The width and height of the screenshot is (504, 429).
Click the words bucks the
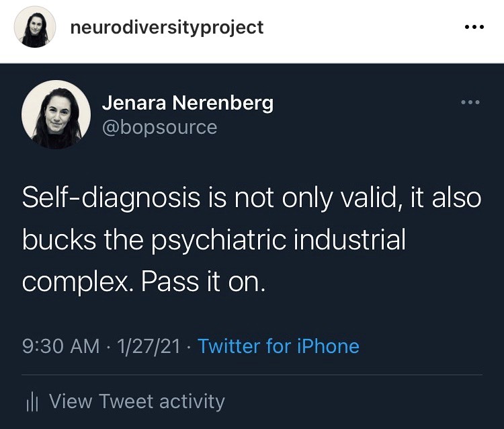pos(83,239)
